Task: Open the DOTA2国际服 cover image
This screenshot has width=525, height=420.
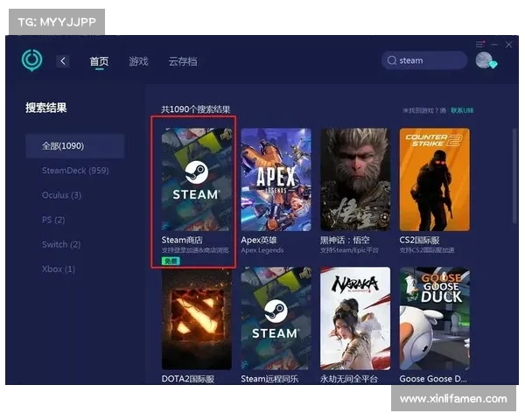Action: pos(197,318)
